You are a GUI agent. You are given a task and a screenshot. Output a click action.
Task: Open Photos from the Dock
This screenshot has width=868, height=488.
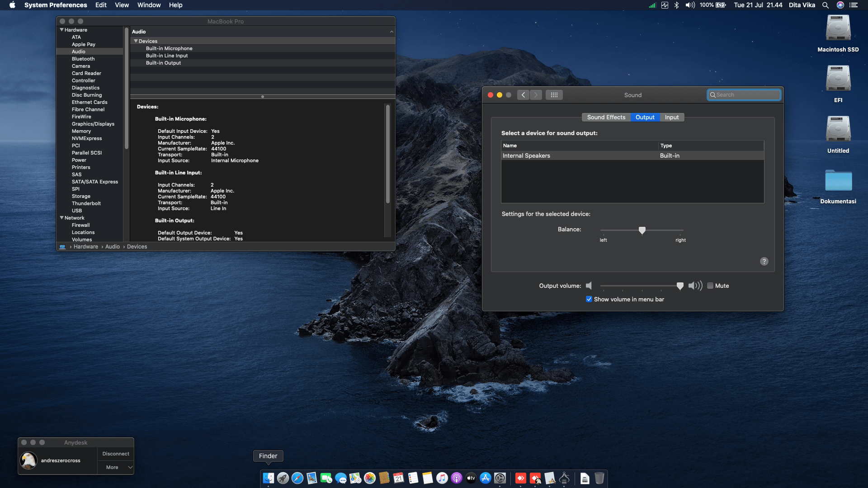(x=370, y=478)
